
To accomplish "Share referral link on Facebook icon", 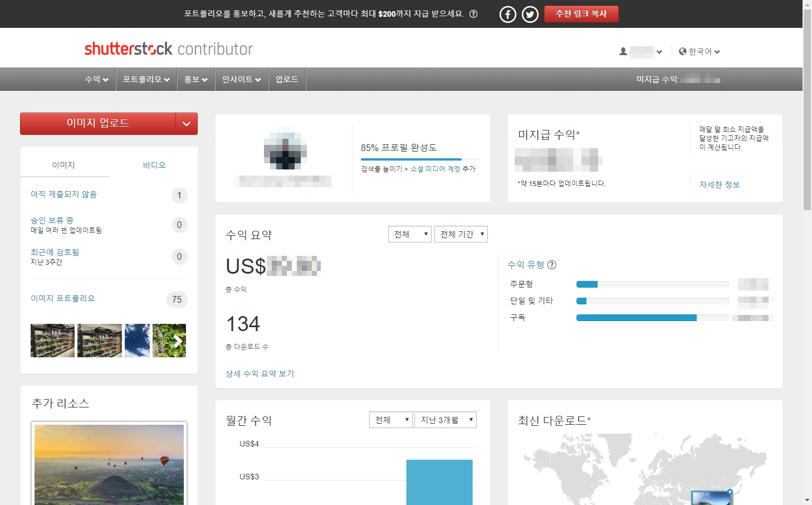I will point(507,14).
